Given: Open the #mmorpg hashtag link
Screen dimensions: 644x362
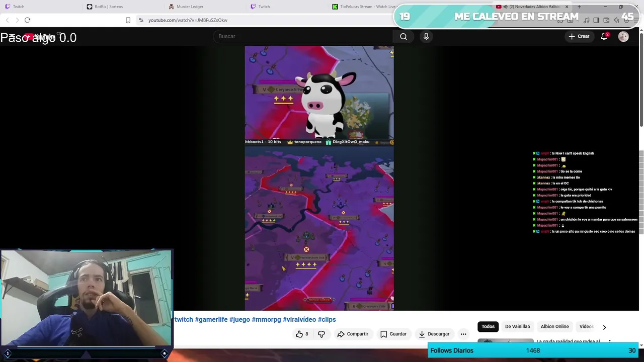Looking at the screenshot, I should click(266, 319).
